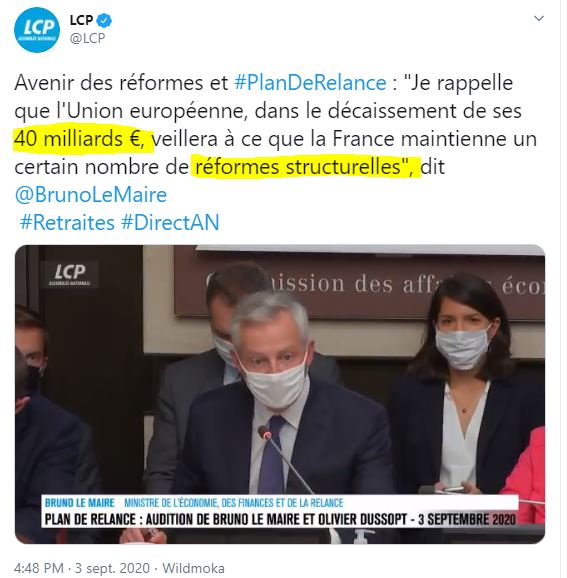Open the #Retraites hashtag

pyautogui.click(x=67, y=222)
